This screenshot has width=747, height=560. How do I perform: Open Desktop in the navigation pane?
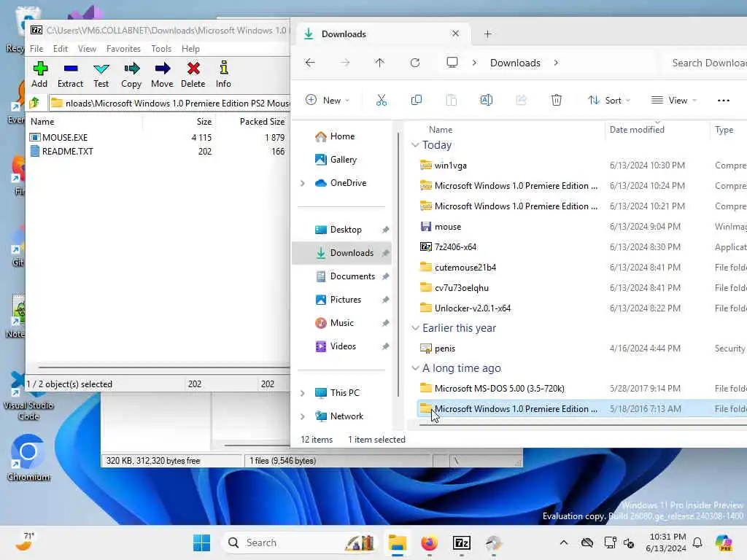(345, 230)
